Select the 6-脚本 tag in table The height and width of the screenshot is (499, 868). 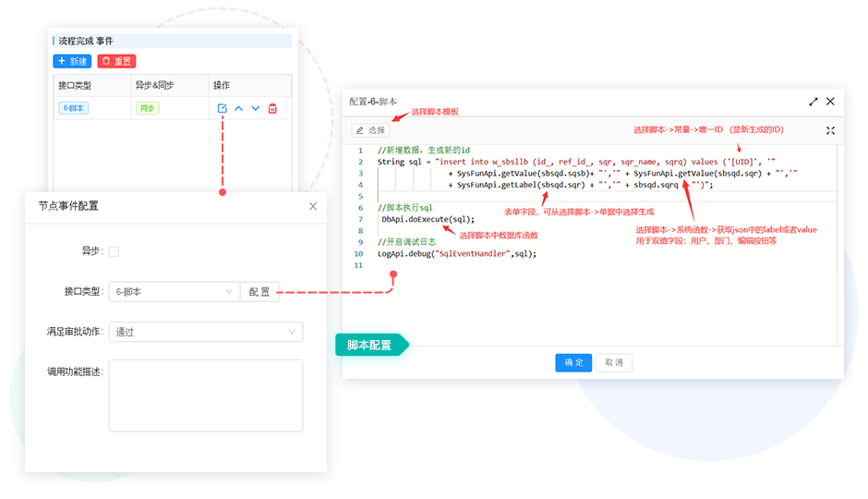click(x=74, y=108)
